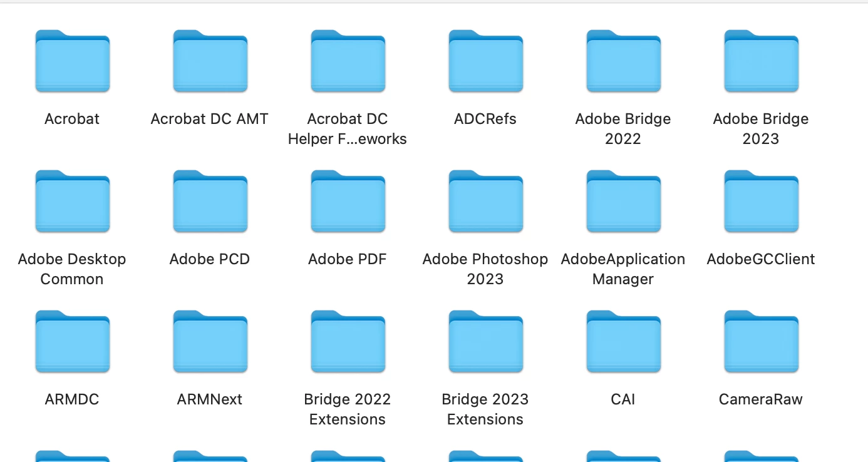The width and height of the screenshot is (868, 462).
Task: Select the Adobe Bridge 2022 folder icon
Action: (623, 61)
